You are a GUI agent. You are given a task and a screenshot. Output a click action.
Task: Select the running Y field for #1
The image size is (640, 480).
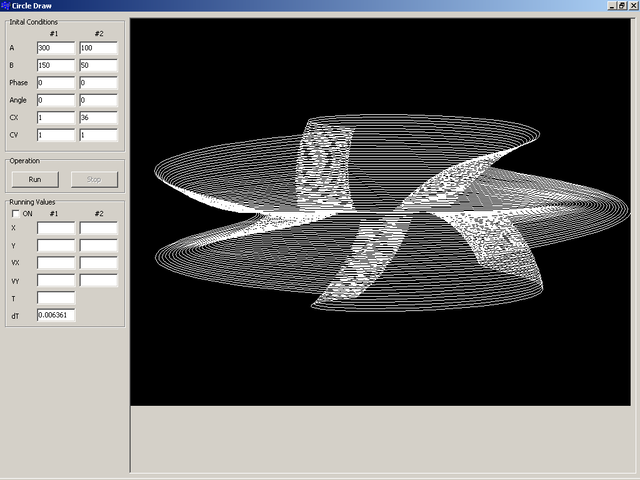coord(56,245)
